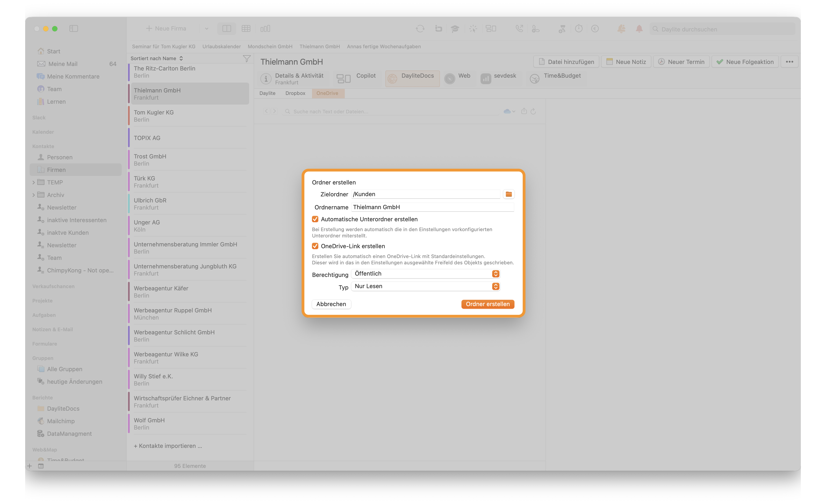Image resolution: width=826 pixels, height=504 pixels.
Task: Click the Zielordner input field
Action: click(x=425, y=194)
